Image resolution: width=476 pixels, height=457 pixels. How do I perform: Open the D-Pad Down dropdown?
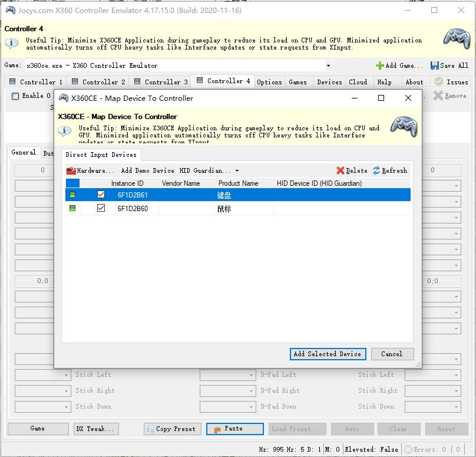click(x=251, y=407)
